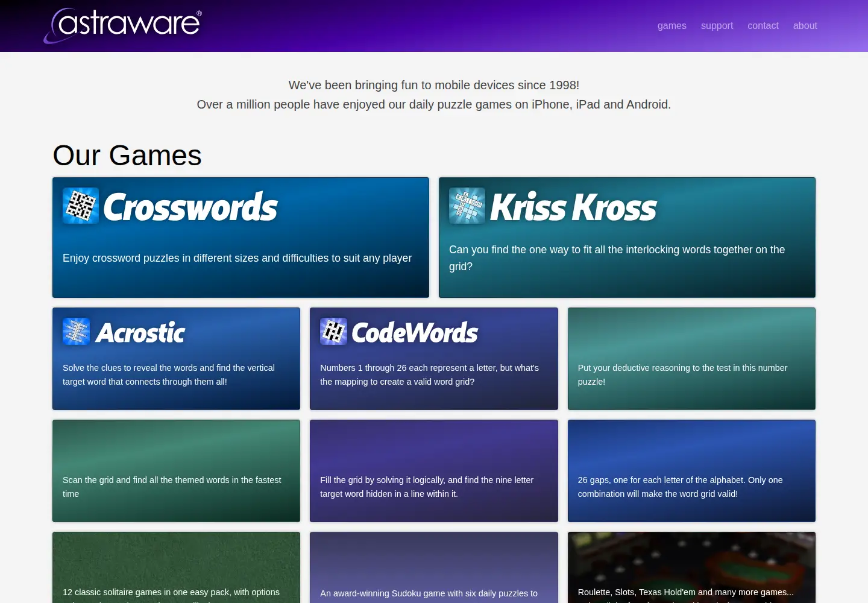The width and height of the screenshot is (868, 603).
Task: Click the Crosswords grid app icon
Action: click(x=81, y=206)
